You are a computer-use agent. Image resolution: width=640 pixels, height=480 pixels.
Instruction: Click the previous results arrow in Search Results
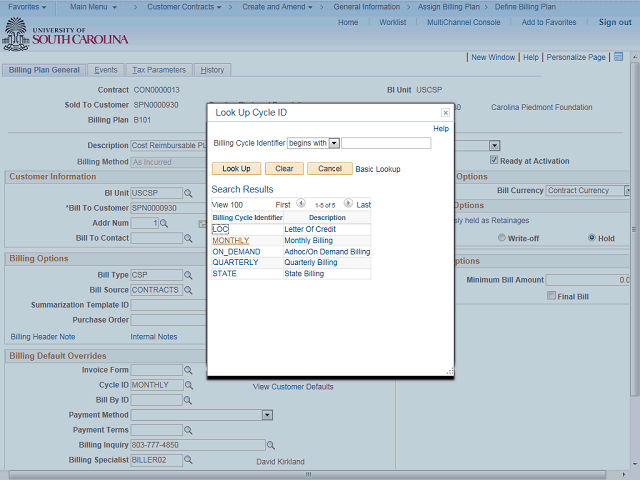[x=301, y=203]
